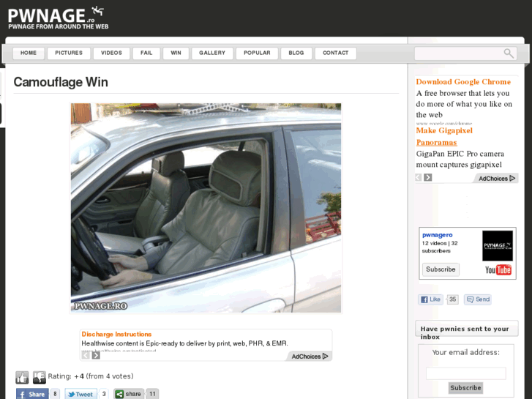Click the YouTube logo in channel widget
Viewport: 532px width, 399px height.
click(498, 270)
